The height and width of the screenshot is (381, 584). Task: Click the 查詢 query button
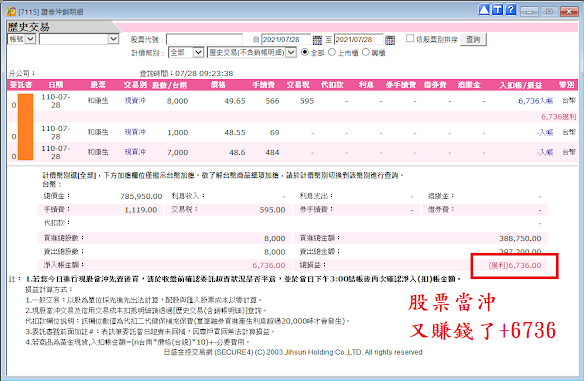tap(473, 39)
